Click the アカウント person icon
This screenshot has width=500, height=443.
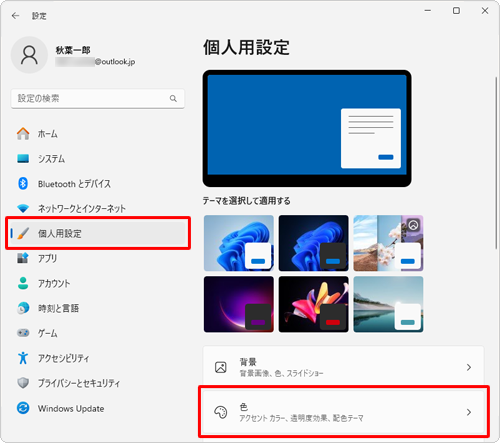[23, 283]
